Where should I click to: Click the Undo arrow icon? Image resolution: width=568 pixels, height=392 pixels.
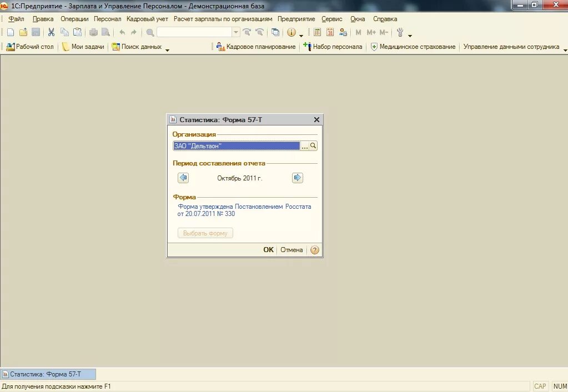coord(122,32)
